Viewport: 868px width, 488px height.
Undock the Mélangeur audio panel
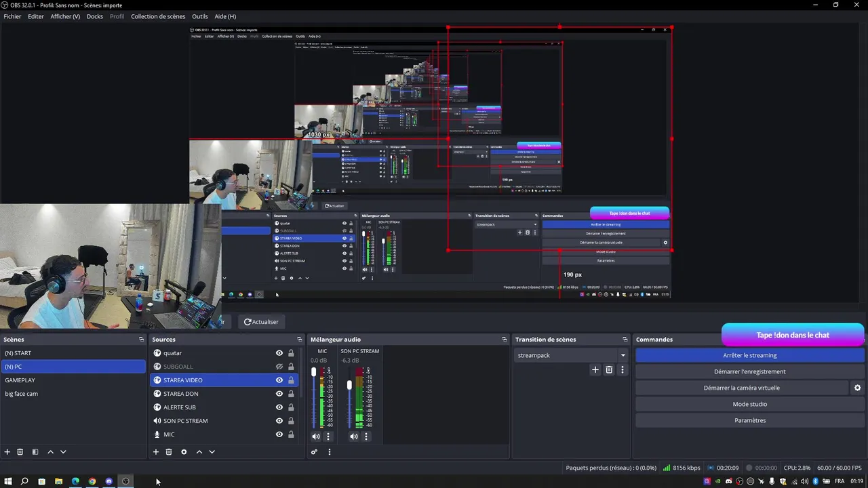[504, 340]
